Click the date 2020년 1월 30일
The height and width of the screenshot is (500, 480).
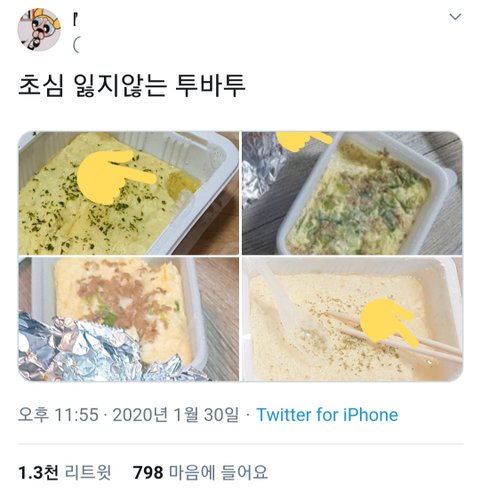(x=176, y=415)
